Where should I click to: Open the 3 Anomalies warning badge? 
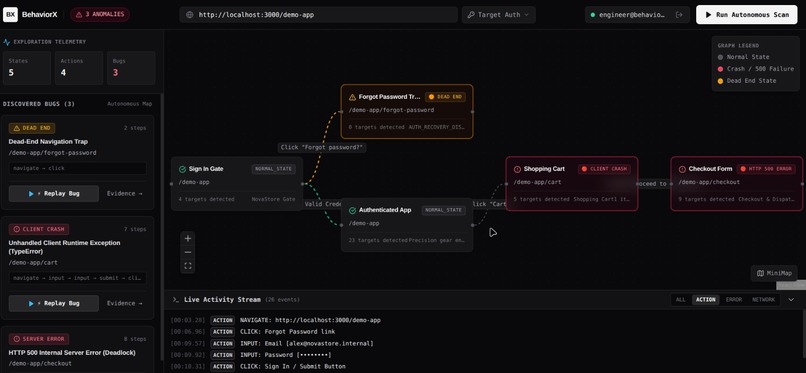click(100, 14)
